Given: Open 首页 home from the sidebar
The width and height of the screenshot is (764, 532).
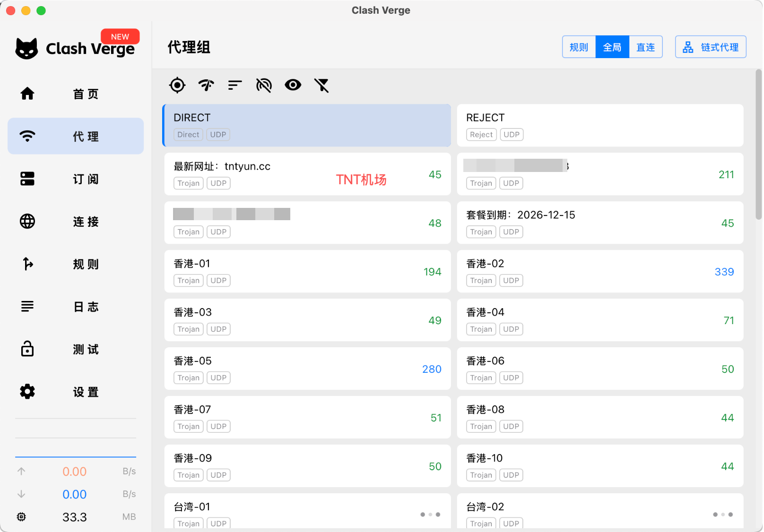Looking at the screenshot, I should [x=76, y=94].
